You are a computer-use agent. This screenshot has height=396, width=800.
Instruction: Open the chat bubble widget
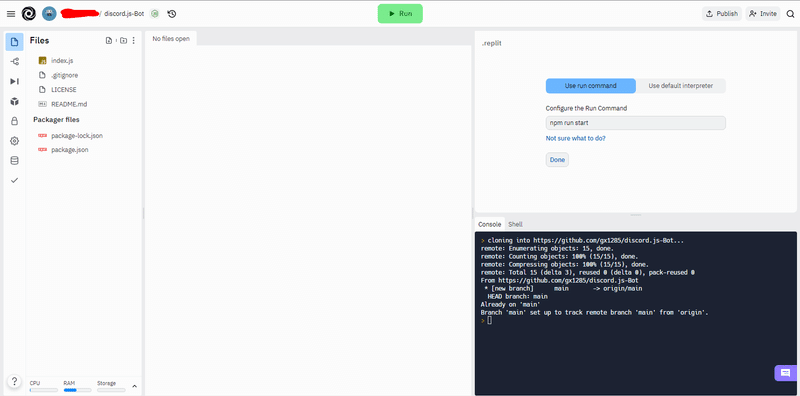point(785,373)
